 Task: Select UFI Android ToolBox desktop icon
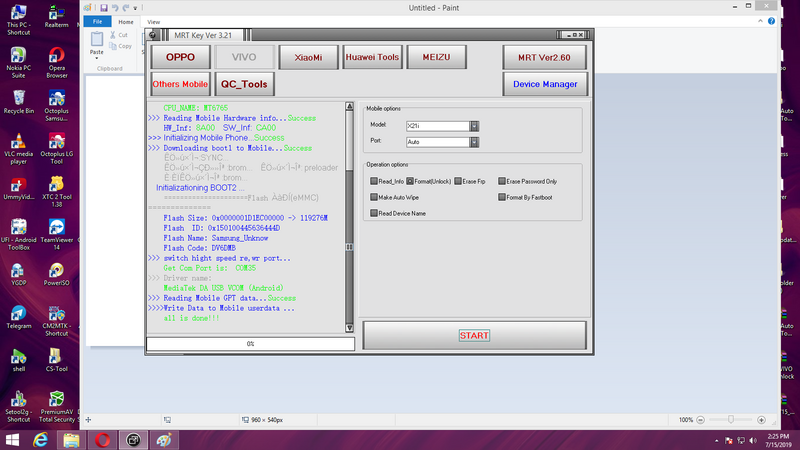tap(19, 235)
